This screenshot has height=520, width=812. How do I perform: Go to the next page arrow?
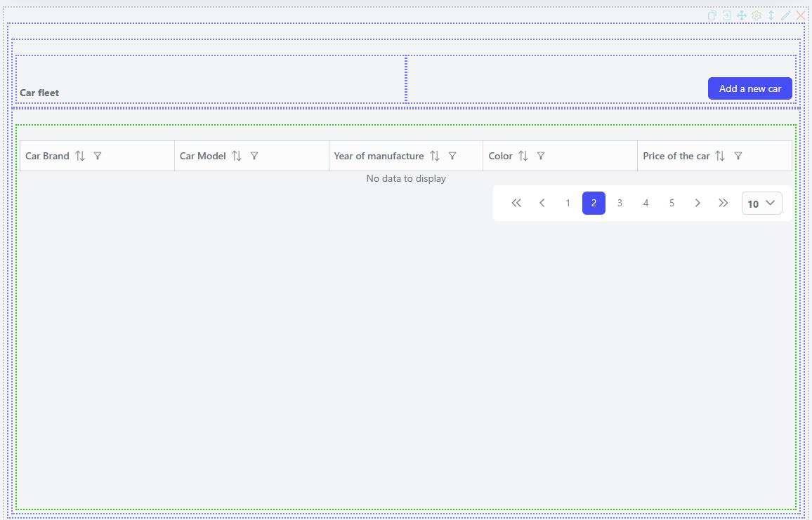click(698, 204)
